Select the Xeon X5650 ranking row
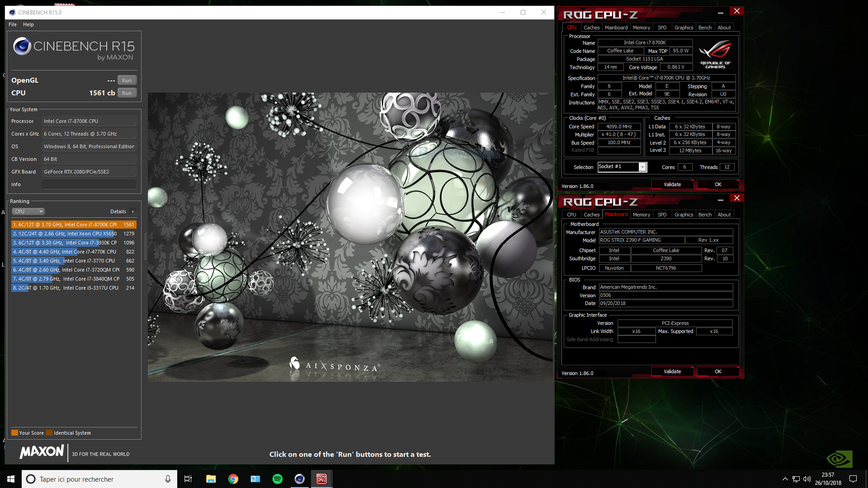Viewport: 868px width, 488px height. (x=74, y=234)
